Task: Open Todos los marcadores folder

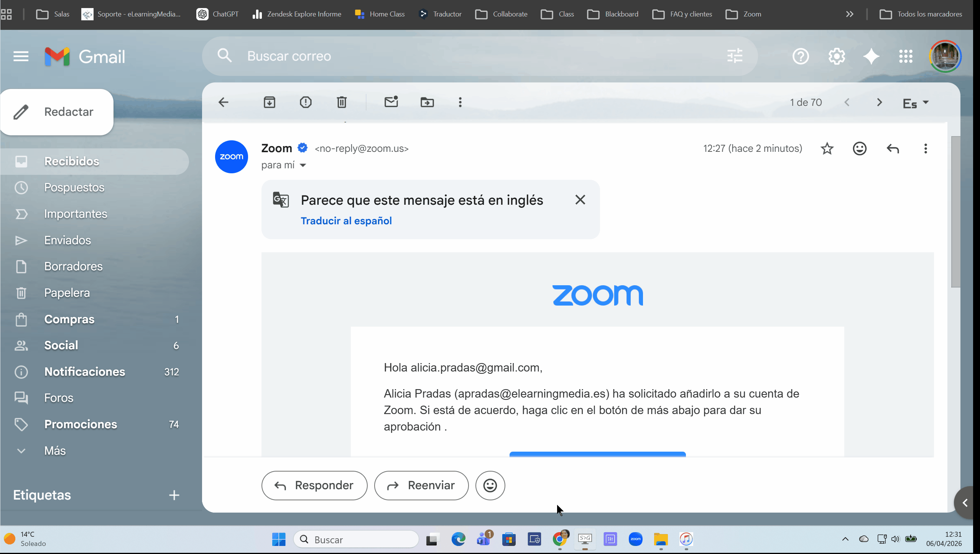Action: pos(920,14)
